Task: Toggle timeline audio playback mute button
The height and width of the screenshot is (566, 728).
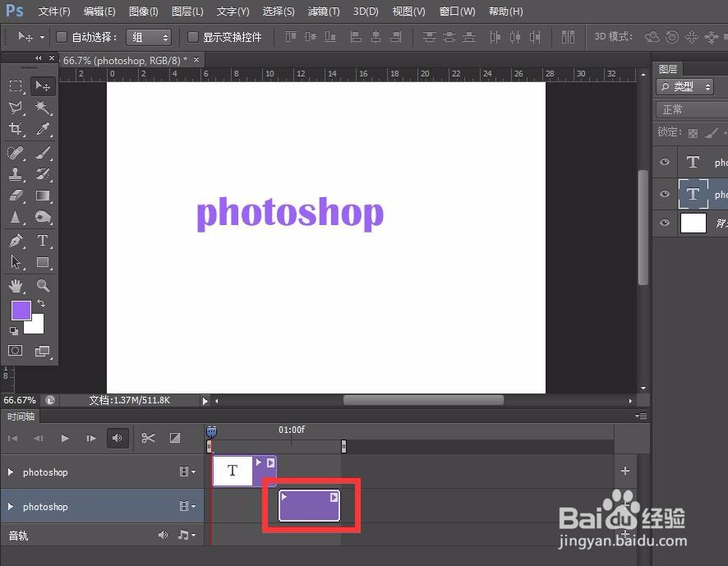Action: 117,438
